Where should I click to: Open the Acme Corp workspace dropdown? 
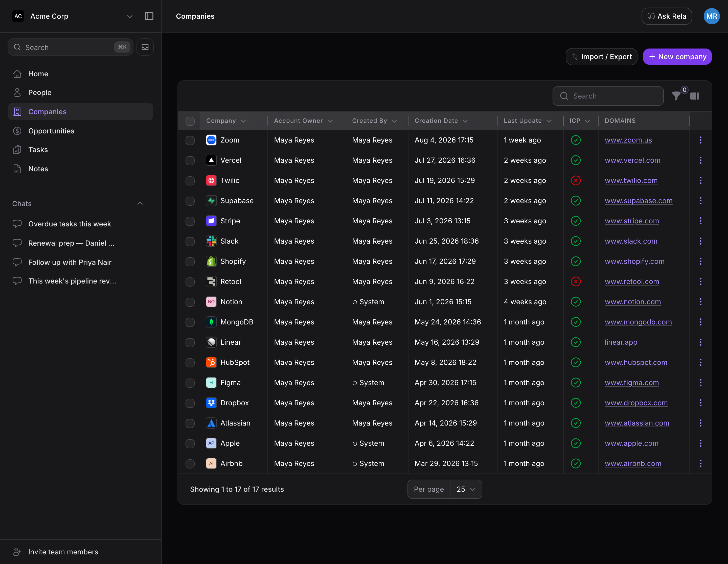point(130,16)
